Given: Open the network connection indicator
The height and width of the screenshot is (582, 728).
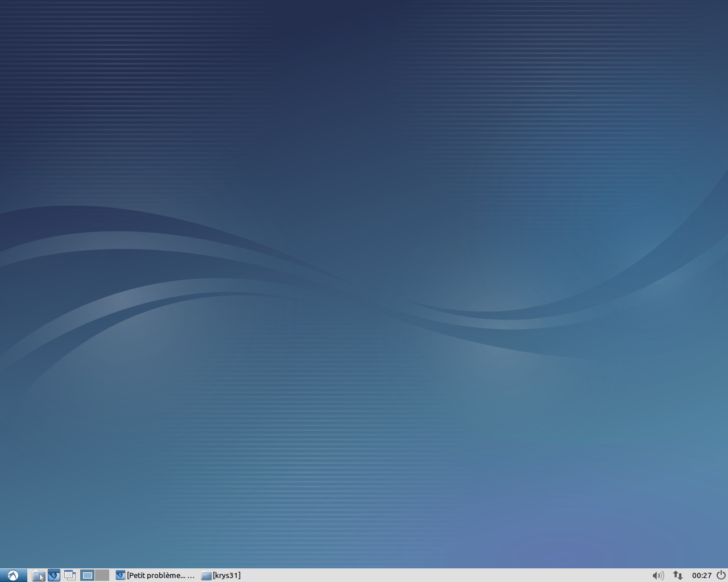Looking at the screenshot, I should point(677,575).
